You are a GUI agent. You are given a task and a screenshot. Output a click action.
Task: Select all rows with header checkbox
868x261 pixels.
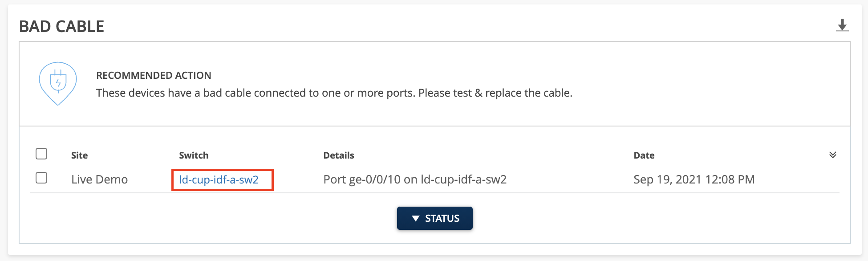41,154
